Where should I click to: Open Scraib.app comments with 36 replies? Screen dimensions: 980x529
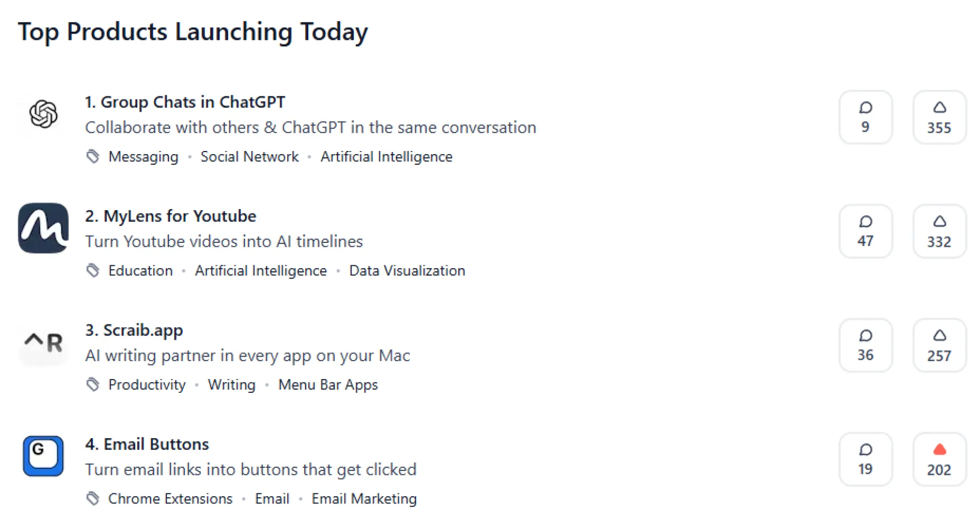[x=865, y=345]
